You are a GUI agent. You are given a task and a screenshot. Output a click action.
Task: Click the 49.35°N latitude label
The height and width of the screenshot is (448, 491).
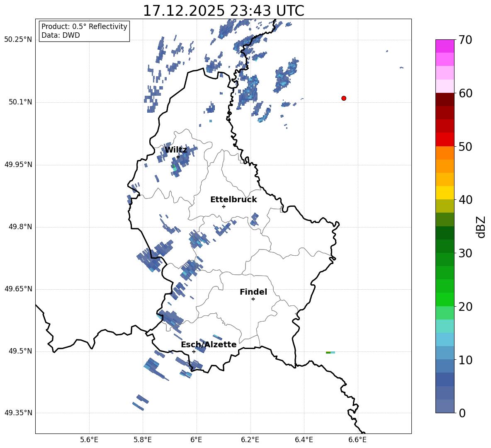(x=18, y=413)
